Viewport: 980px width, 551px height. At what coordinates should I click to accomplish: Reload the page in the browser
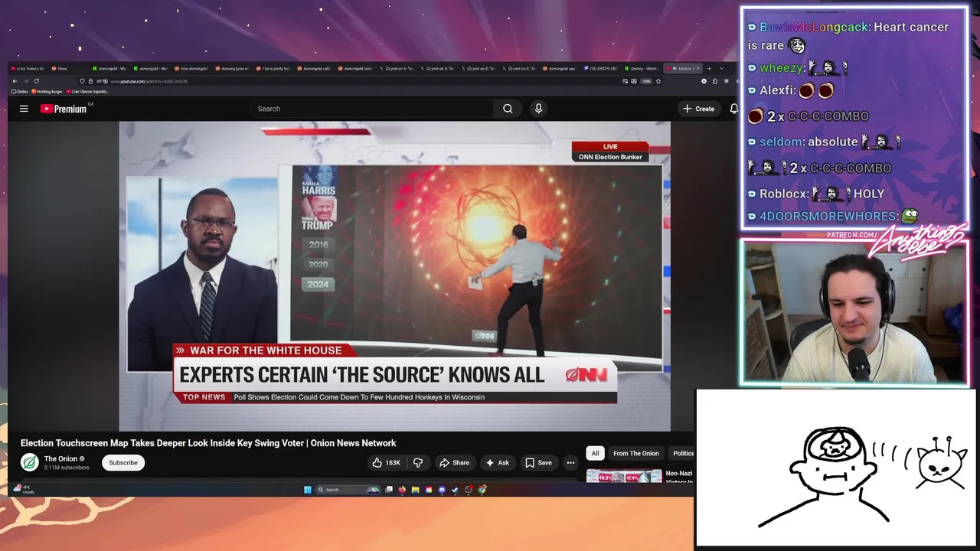pos(37,81)
